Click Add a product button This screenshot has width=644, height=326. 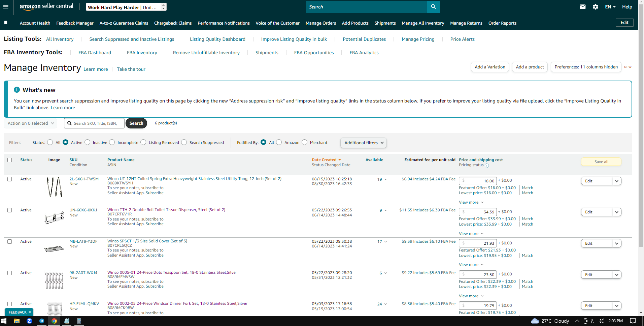[x=530, y=67]
